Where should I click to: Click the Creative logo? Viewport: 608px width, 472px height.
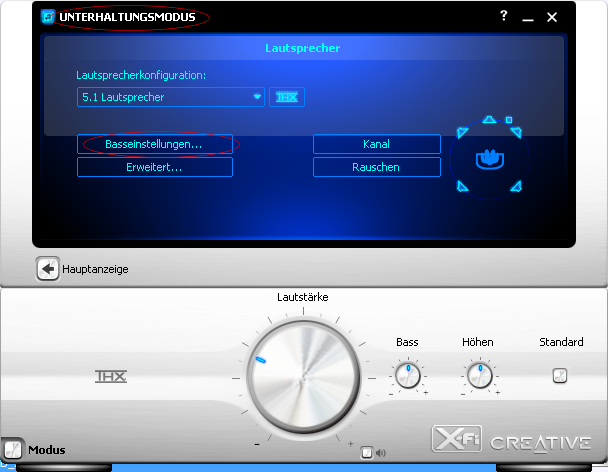pyautogui.click(x=541, y=444)
